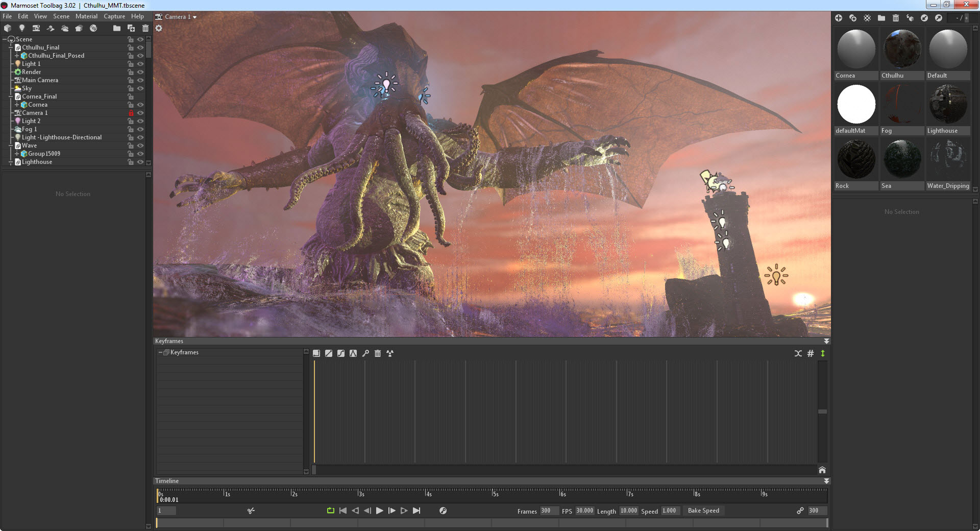Step forward one frame

(392, 511)
